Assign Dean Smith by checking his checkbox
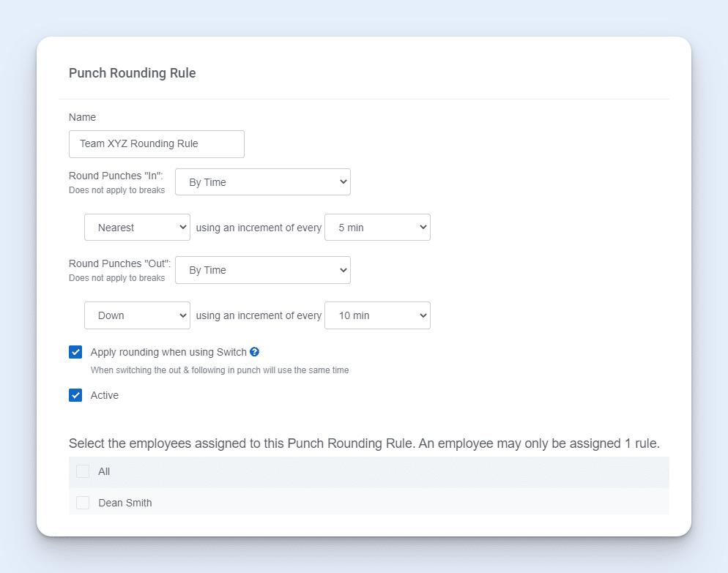Screen dimensions: 728x573 83,503
